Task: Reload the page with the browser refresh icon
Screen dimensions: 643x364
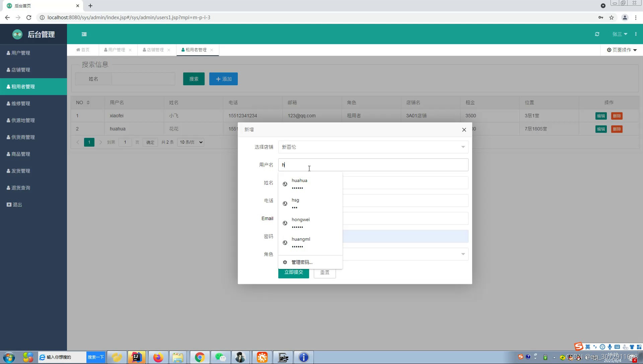Action: [x=29, y=17]
